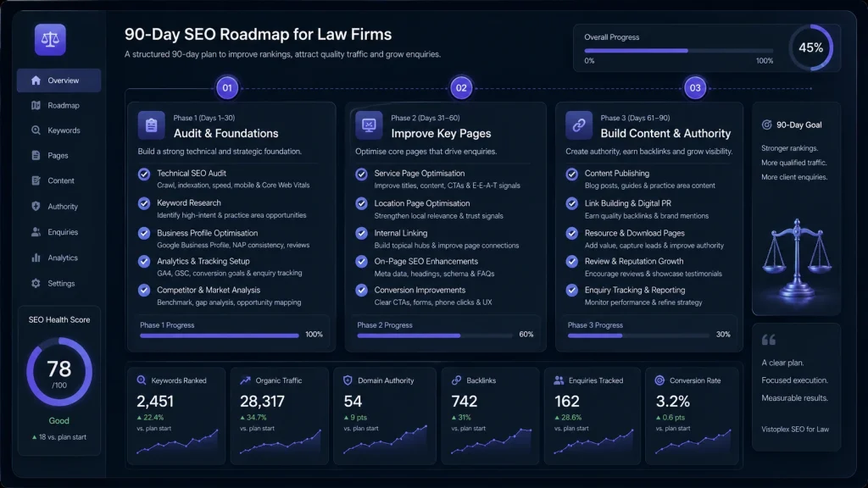Click the Vistoplex SEO for Law text
Viewport: 868px width, 488px height.
coord(795,430)
